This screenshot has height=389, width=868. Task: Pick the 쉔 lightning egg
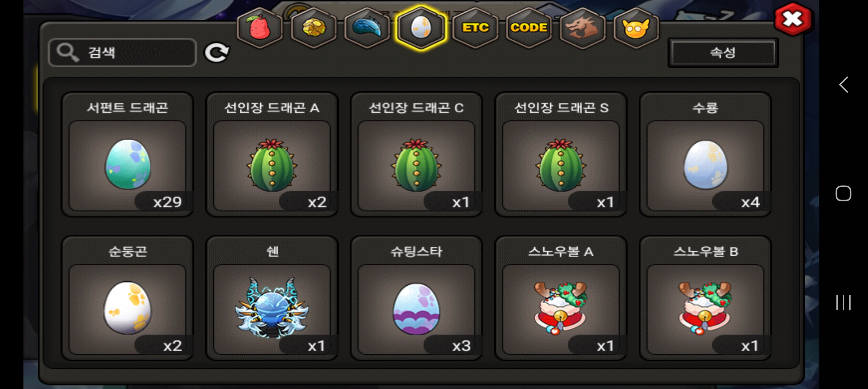click(x=272, y=299)
